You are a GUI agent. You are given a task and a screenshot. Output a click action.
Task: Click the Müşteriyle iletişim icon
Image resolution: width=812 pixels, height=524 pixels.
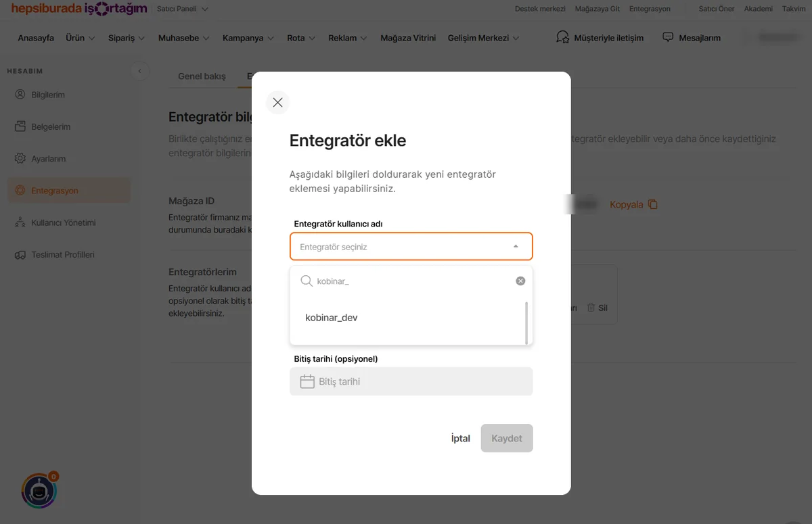[562, 37]
